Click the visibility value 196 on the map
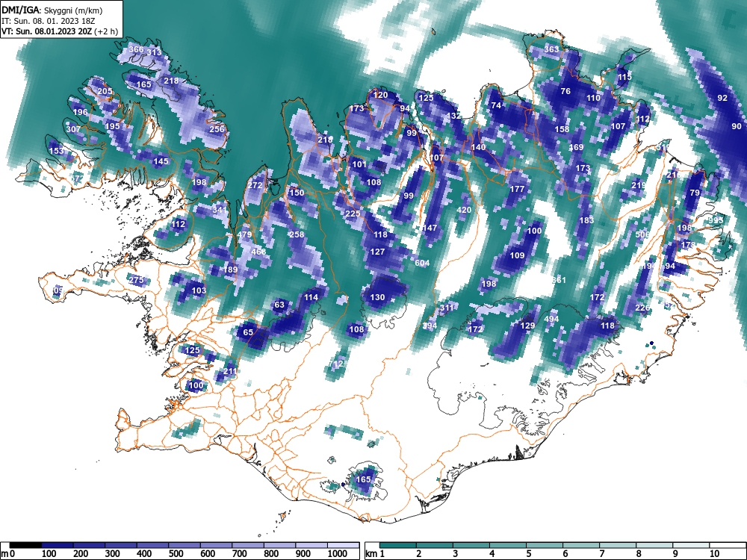This screenshot has width=747, height=560. 80,113
